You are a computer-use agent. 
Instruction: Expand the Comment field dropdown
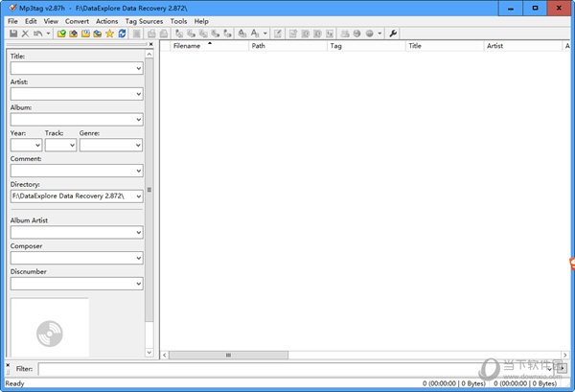click(139, 171)
